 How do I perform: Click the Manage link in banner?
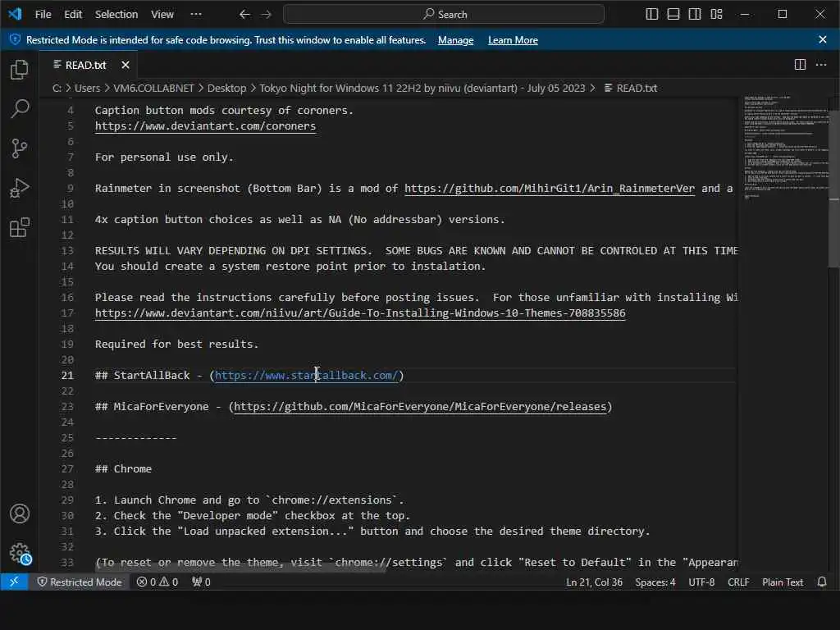point(456,40)
